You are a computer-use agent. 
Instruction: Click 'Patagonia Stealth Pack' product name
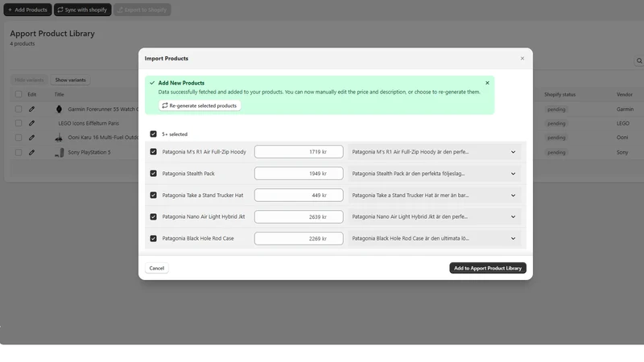(188, 174)
